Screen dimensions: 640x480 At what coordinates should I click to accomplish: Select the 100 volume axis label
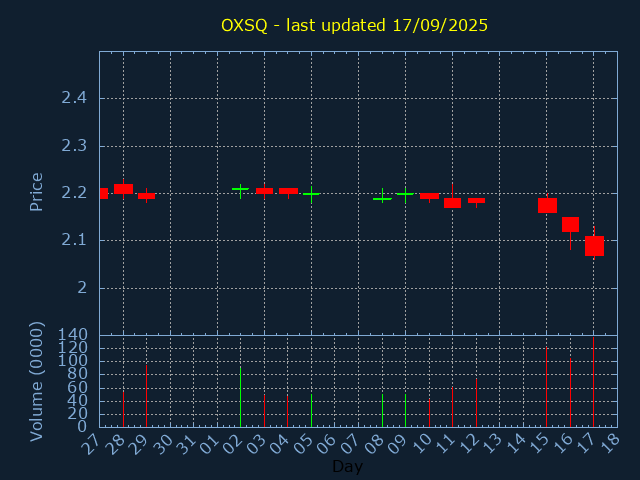click(x=73, y=361)
